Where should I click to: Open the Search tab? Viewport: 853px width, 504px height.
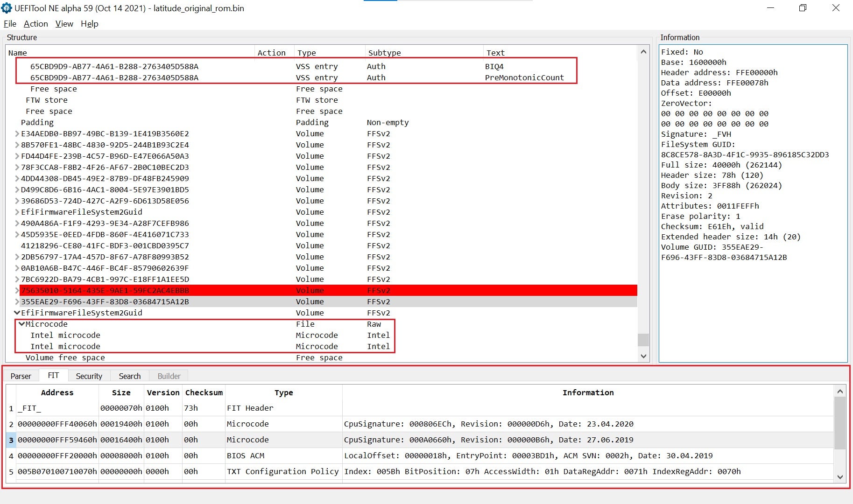click(129, 376)
